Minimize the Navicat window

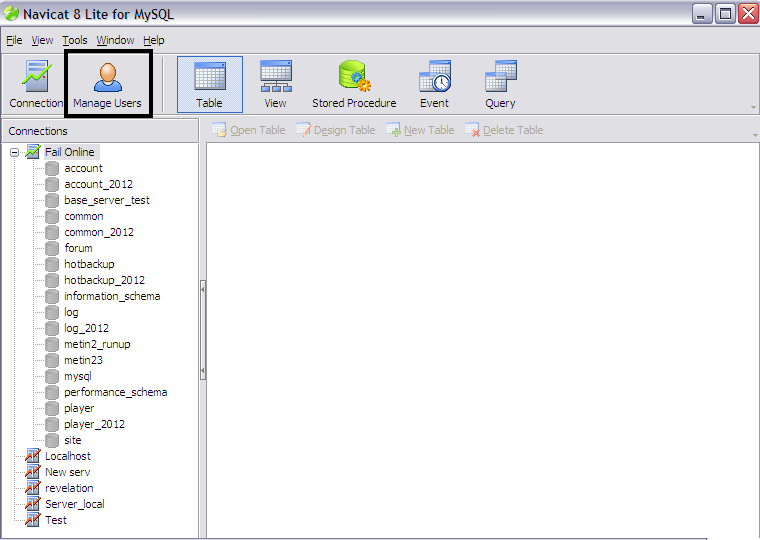(x=702, y=14)
